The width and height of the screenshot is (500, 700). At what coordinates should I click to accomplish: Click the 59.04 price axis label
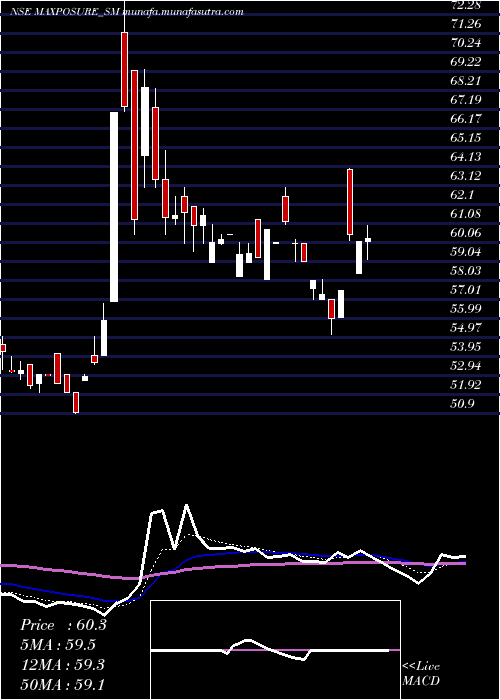coord(466,252)
